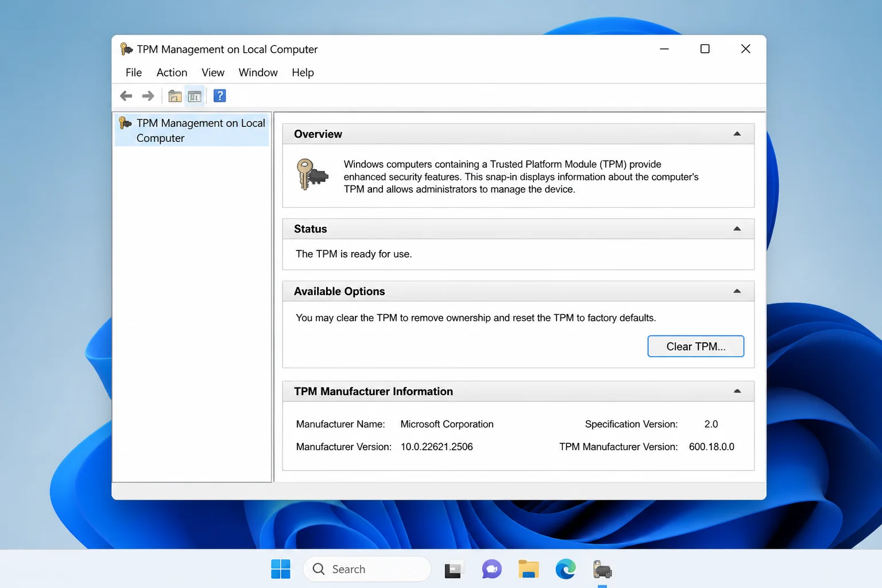
Task: Open the Windows Start menu
Action: pos(281,569)
